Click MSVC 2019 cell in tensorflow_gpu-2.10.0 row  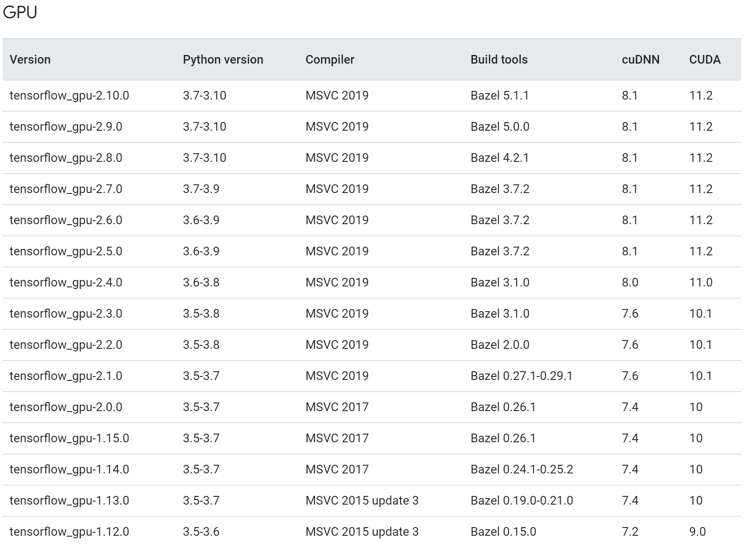coord(337,96)
